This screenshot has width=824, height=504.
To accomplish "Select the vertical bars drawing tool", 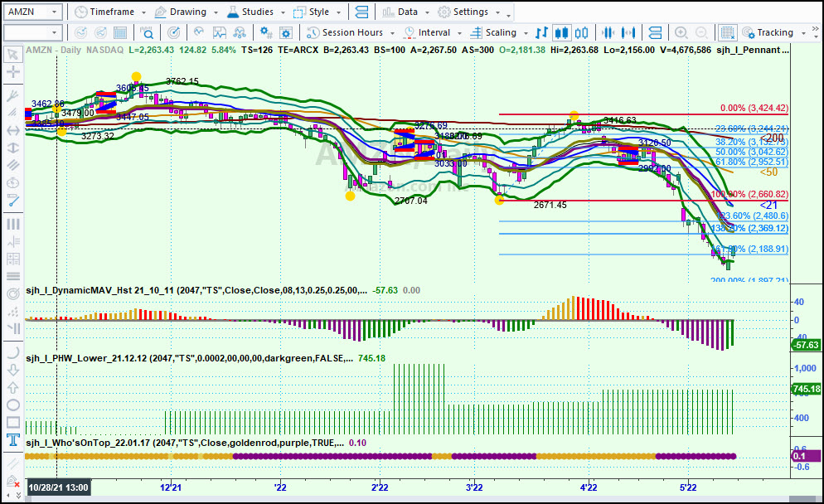I will coord(13,225).
